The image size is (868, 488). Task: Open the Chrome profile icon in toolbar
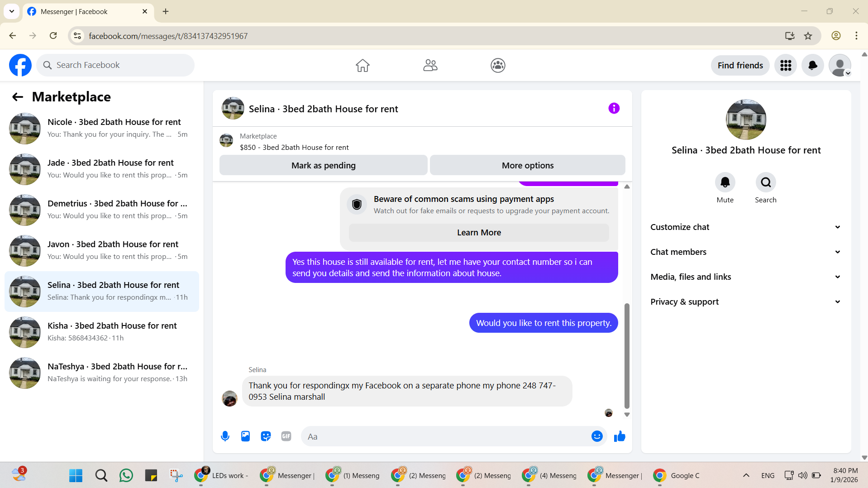[836, 36]
